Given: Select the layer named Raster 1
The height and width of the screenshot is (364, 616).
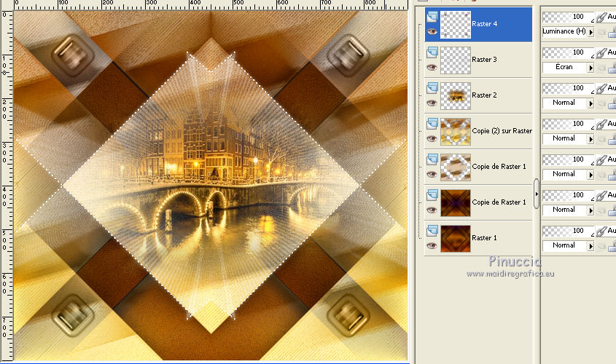Looking at the screenshot, I should tap(484, 238).
